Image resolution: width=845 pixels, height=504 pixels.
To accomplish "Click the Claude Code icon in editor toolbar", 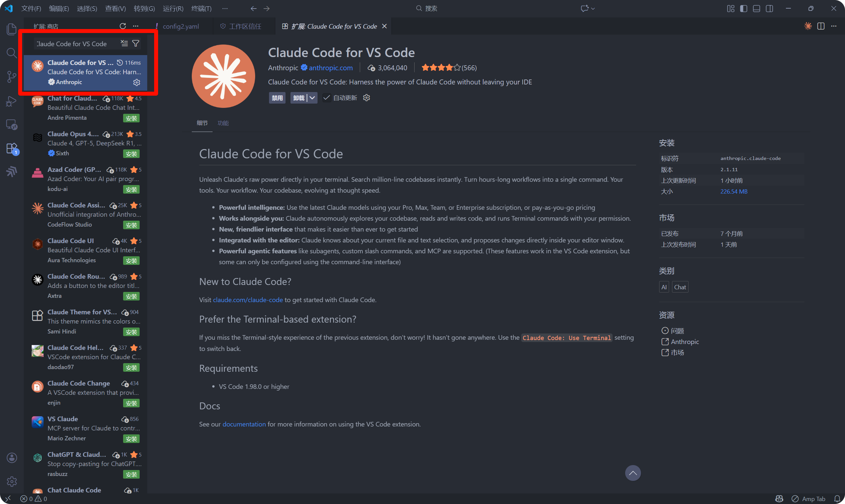I will 808,26.
